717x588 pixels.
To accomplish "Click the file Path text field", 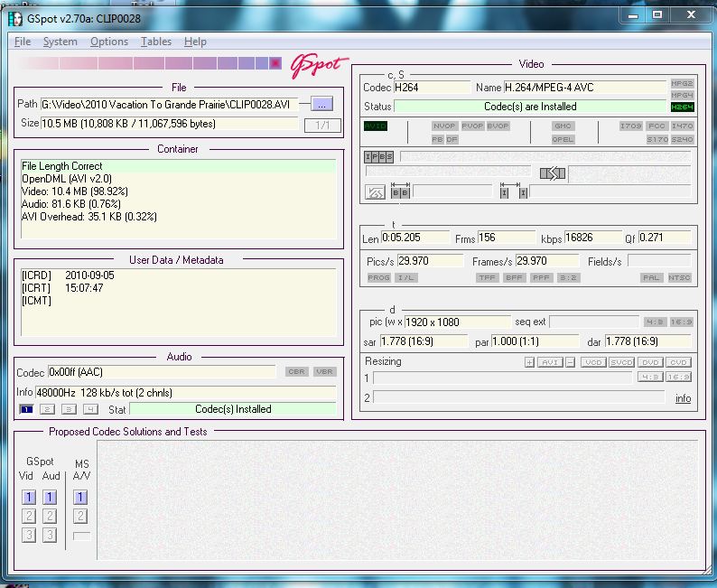I will [169, 104].
